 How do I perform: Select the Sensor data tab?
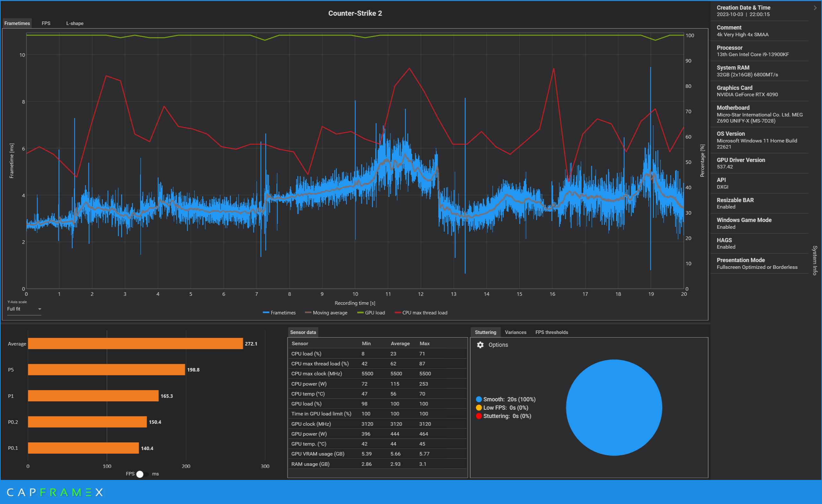click(x=303, y=332)
